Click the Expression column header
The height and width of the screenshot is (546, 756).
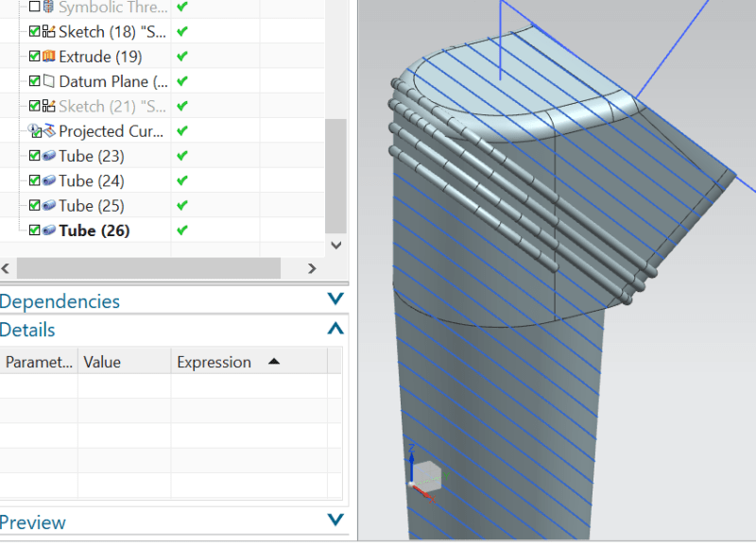click(x=249, y=362)
